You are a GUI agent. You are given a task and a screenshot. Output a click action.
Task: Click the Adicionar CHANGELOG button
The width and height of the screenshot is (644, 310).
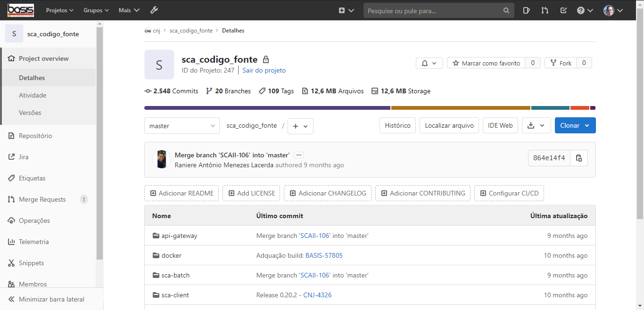pyautogui.click(x=327, y=193)
